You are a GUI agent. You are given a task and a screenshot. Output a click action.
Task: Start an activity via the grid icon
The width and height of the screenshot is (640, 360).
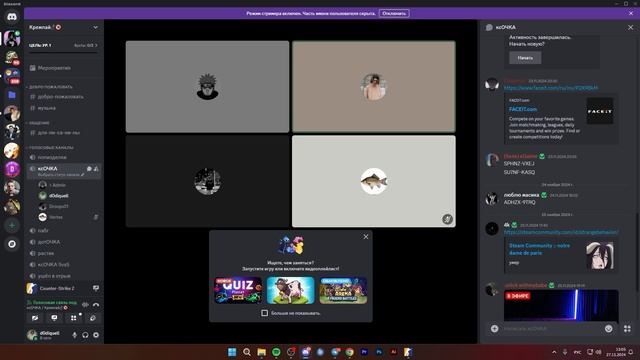[73, 318]
